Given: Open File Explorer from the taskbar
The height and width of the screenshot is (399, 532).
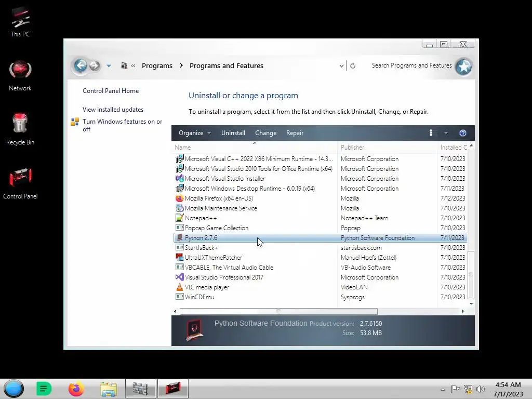Looking at the screenshot, I should tap(109, 389).
